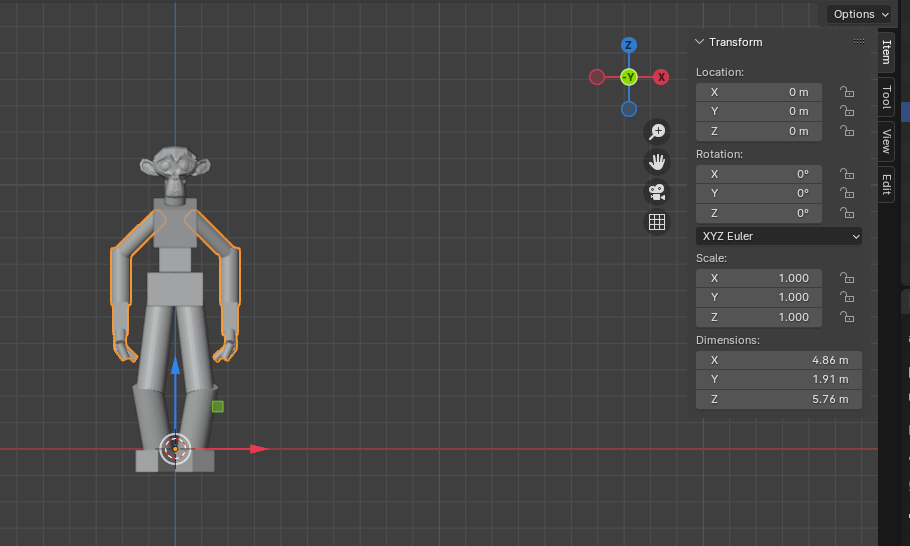Image resolution: width=910 pixels, height=546 pixels.
Task: Click the Dimensions Y field 1.91 m
Action: pos(778,379)
